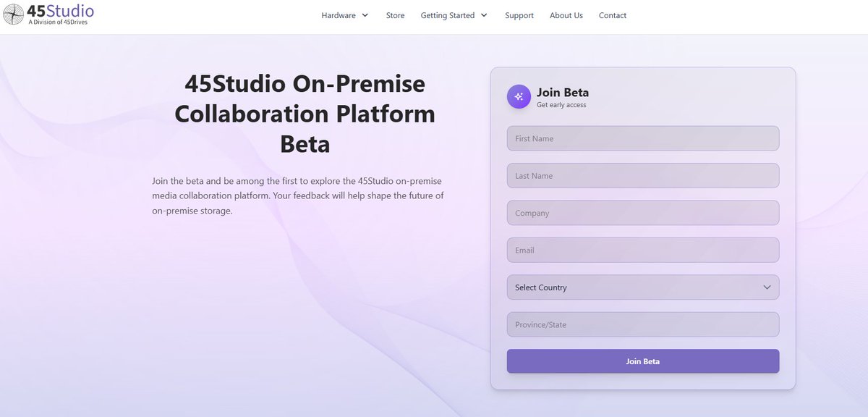Click the Collaboration Platform Beta headline
This screenshot has width=868, height=417.
[305, 114]
